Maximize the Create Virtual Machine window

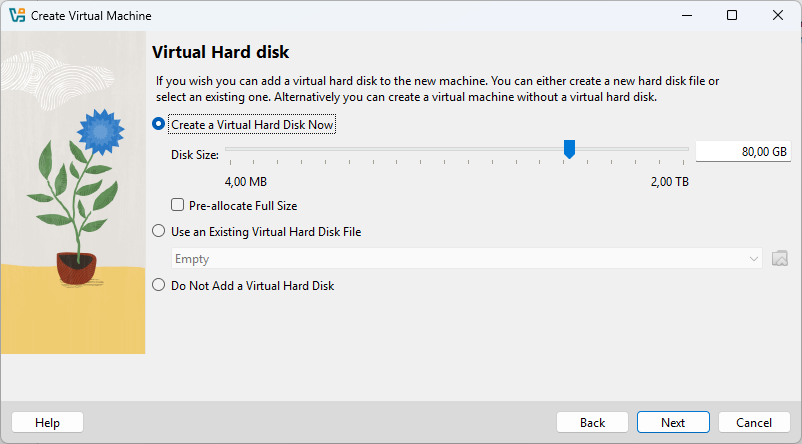tap(732, 15)
